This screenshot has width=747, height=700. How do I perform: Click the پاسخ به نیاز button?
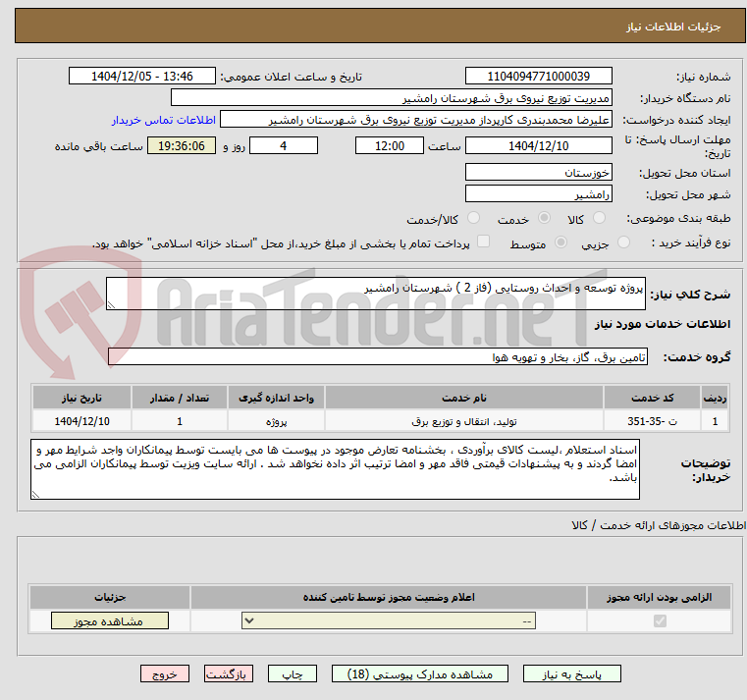point(571,674)
